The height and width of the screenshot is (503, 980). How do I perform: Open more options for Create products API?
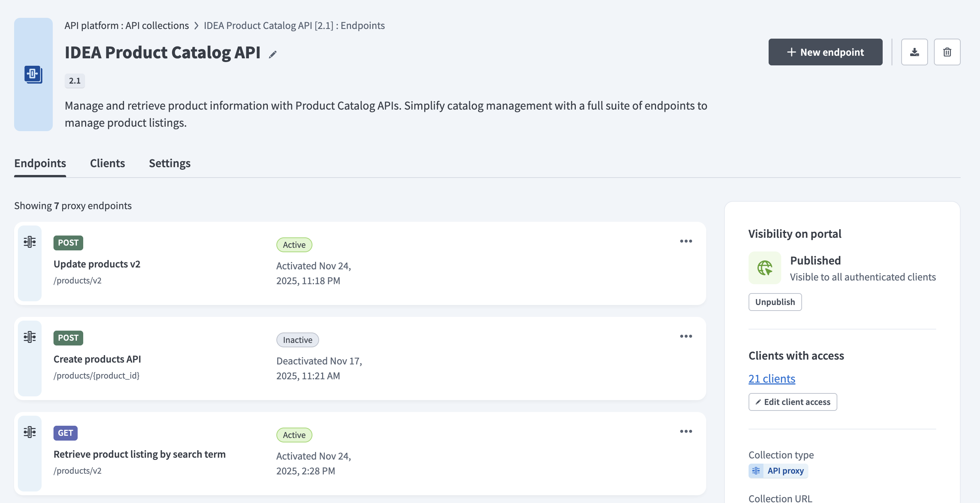686,336
